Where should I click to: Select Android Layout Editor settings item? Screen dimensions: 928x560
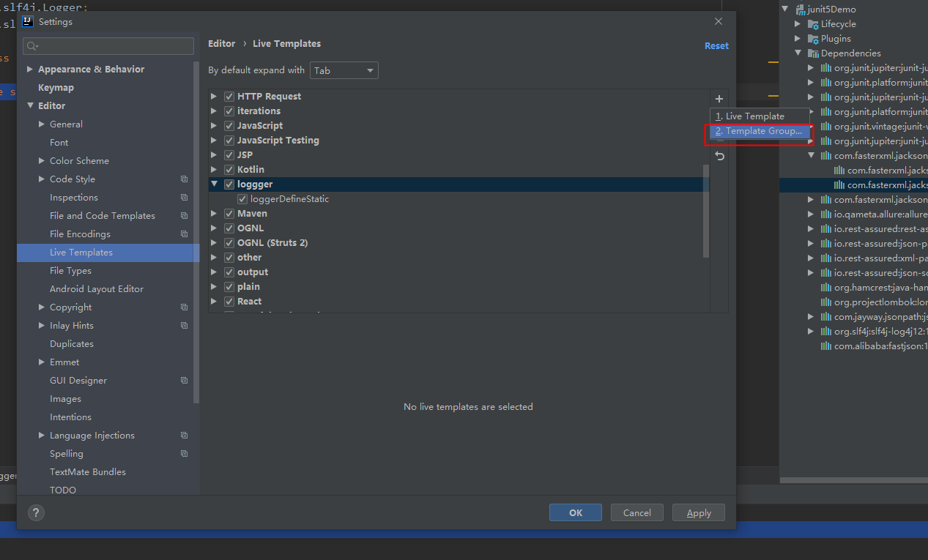pos(97,289)
